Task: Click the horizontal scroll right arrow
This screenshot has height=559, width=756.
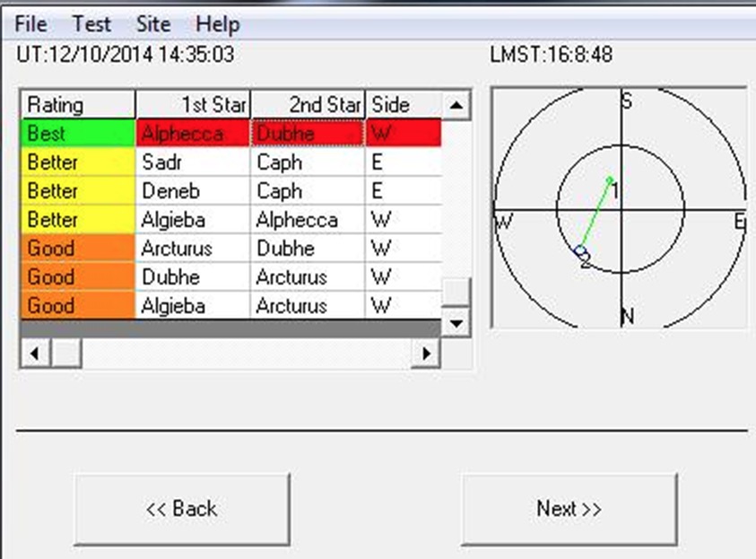Action: click(x=426, y=354)
